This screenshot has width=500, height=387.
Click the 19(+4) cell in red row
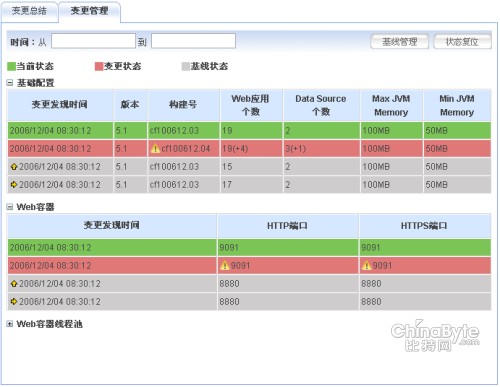[x=251, y=148]
